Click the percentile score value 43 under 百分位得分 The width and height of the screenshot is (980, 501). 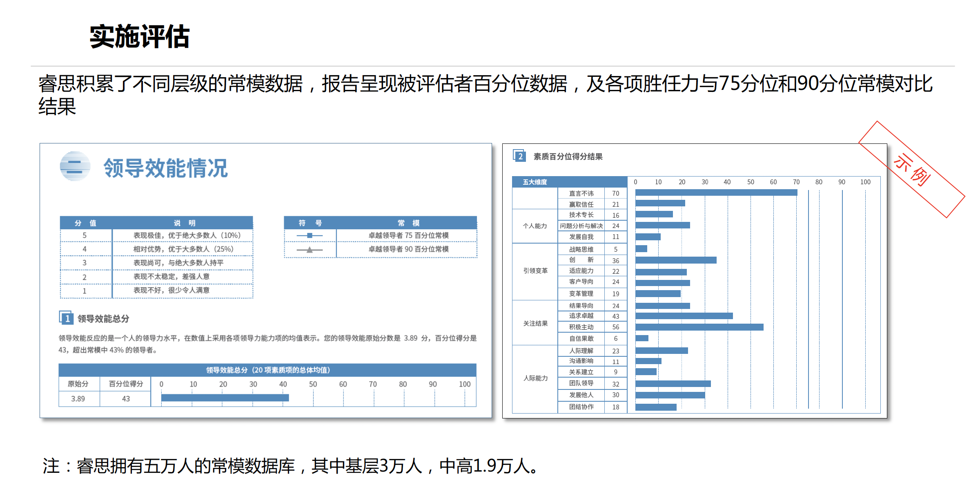coord(126,398)
